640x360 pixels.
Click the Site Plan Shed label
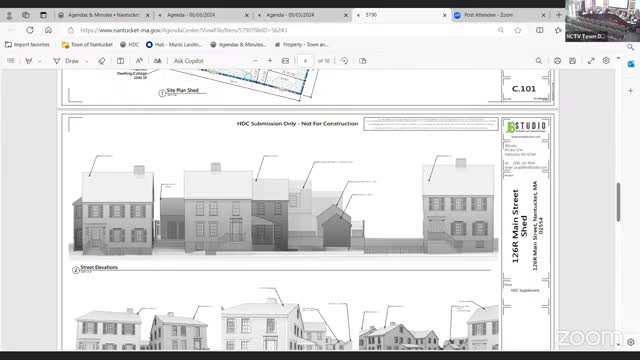182,90
